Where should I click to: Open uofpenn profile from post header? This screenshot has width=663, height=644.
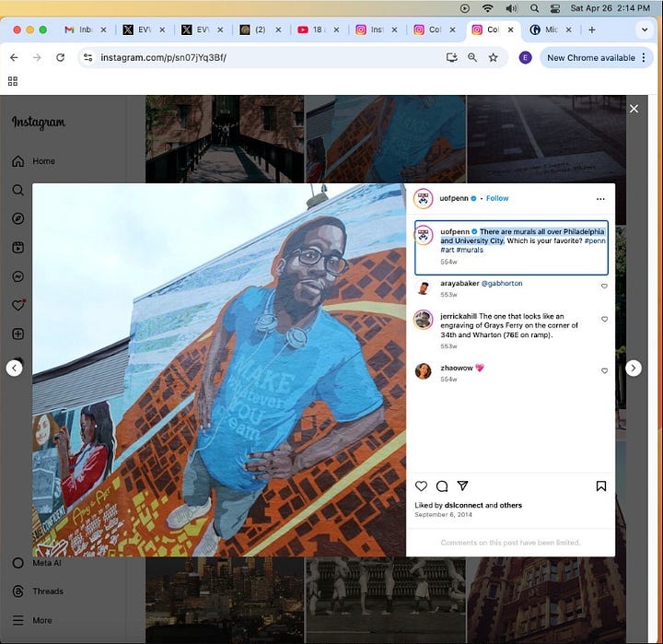(x=454, y=198)
